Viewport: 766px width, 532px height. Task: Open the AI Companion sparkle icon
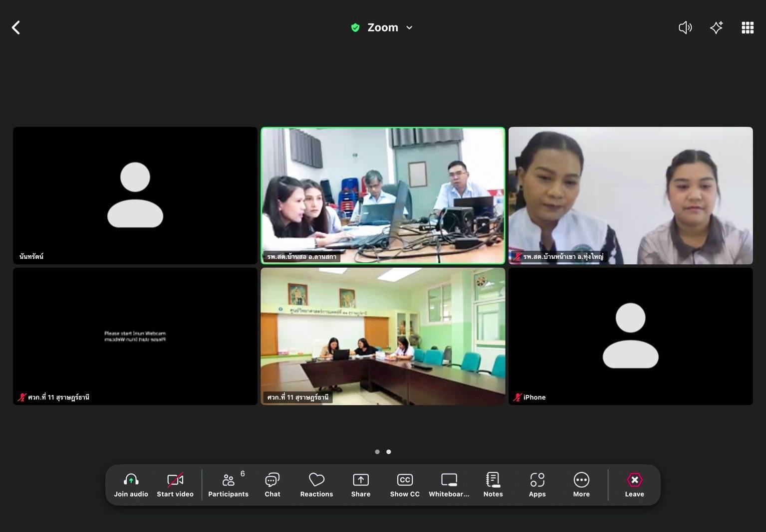pyautogui.click(x=716, y=27)
